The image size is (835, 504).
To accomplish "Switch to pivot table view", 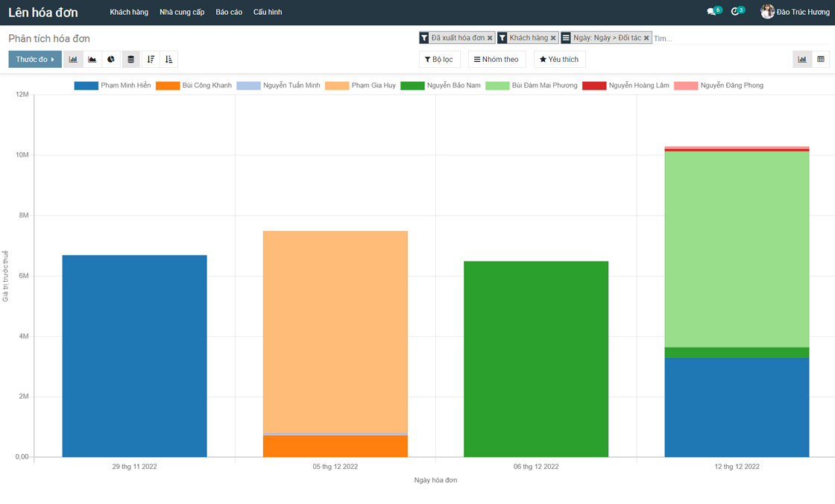I will pyautogui.click(x=820, y=60).
